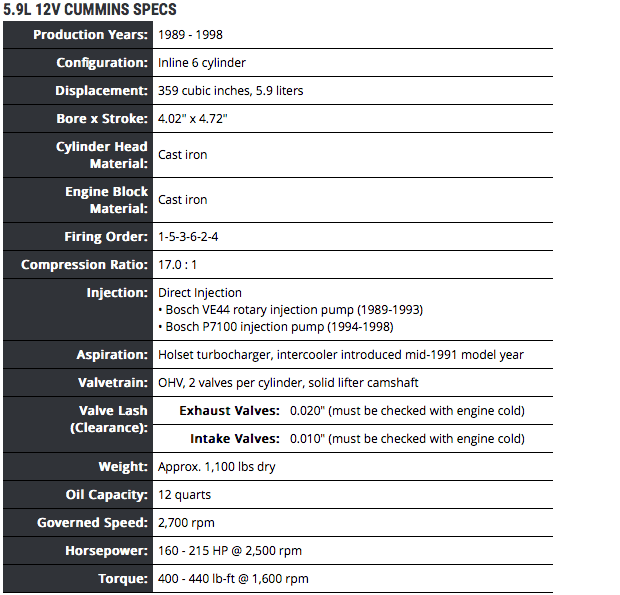Click the 359 cubic inches displacement value
Viewport: 620px width, 595px height.
point(230,91)
